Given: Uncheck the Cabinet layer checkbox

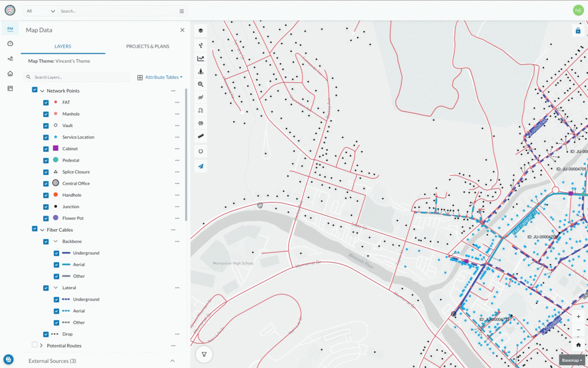Looking at the screenshot, I should coord(46,149).
